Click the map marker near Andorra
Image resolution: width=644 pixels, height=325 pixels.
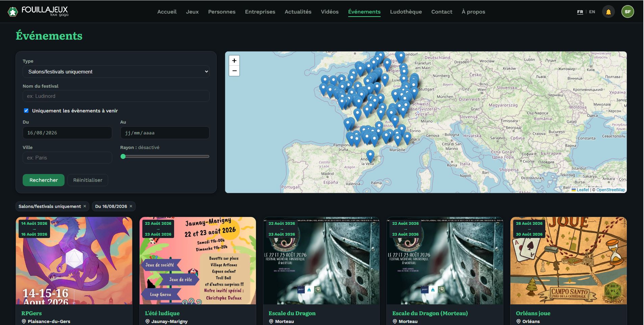[x=371, y=156]
